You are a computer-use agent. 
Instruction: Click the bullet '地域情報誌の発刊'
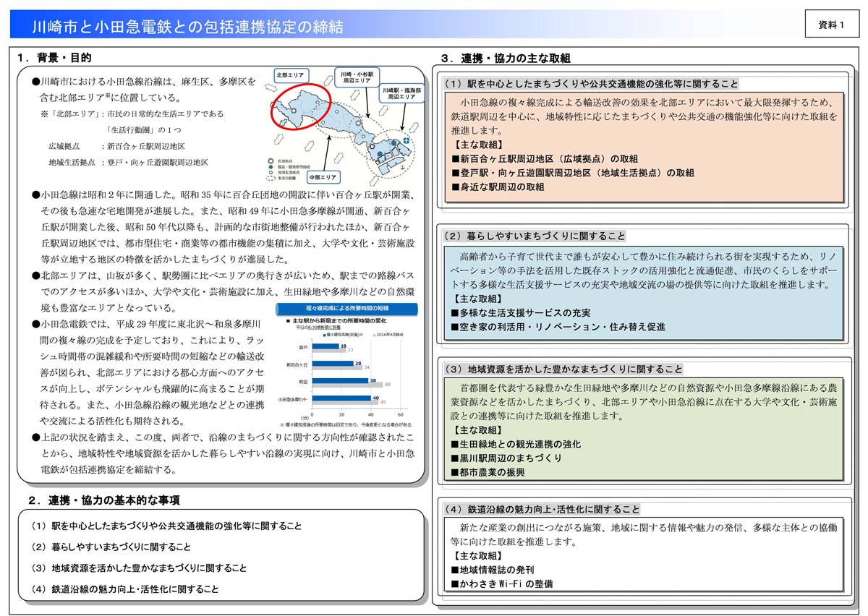[493, 570]
